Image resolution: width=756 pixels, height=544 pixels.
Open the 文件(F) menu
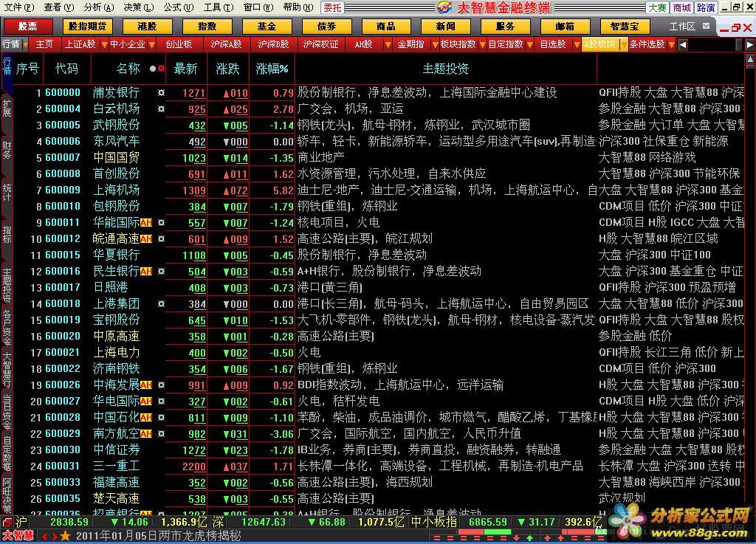coord(18,7)
